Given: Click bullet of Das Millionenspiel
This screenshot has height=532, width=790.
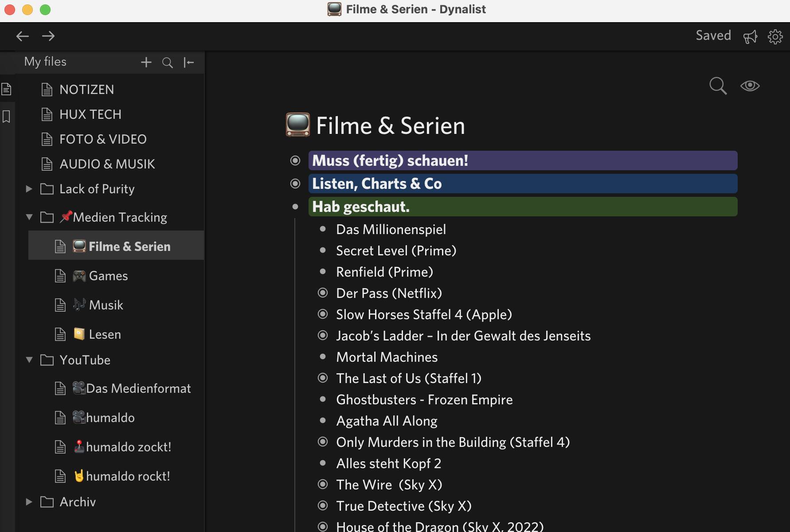Looking at the screenshot, I should (323, 229).
